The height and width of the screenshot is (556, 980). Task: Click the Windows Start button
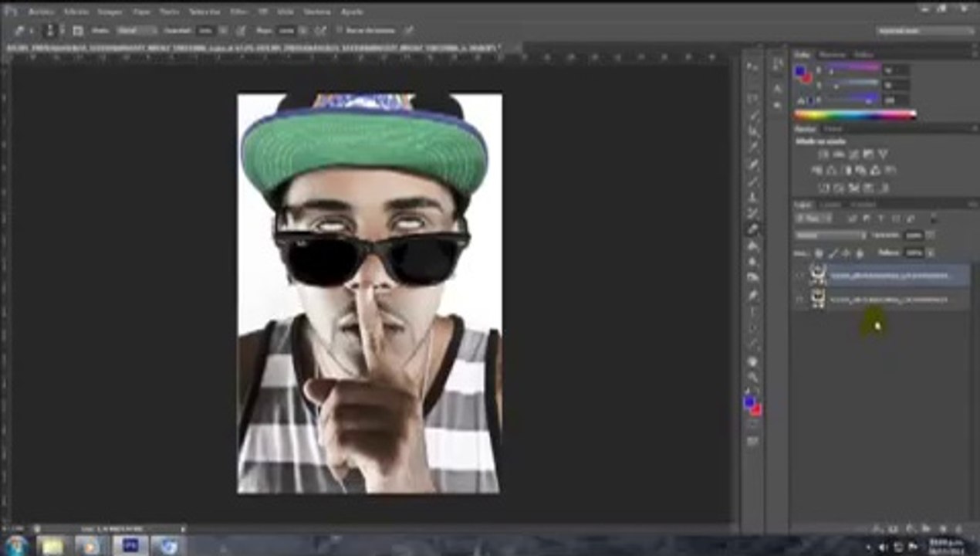pyautogui.click(x=15, y=545)
